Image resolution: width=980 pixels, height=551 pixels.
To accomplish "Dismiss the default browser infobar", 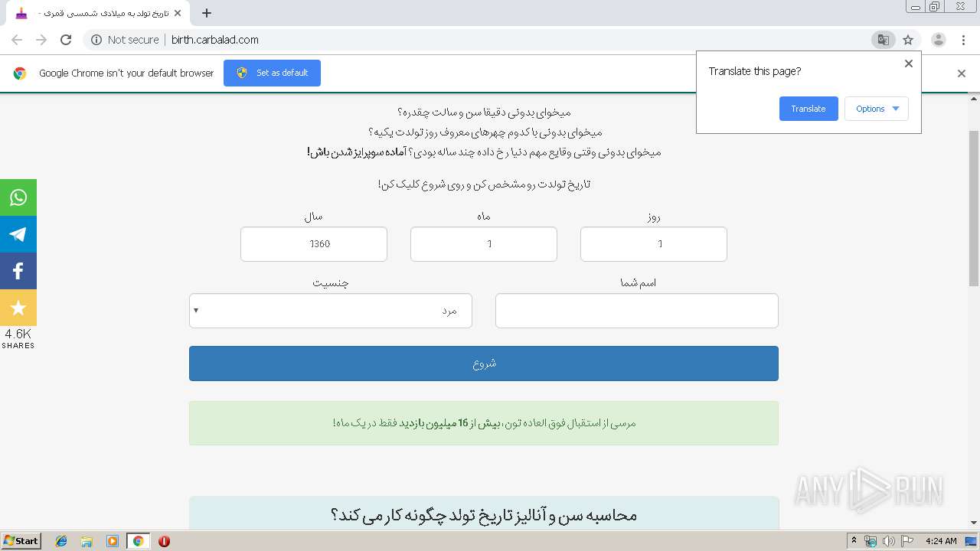I will click(x=962, y=73).
